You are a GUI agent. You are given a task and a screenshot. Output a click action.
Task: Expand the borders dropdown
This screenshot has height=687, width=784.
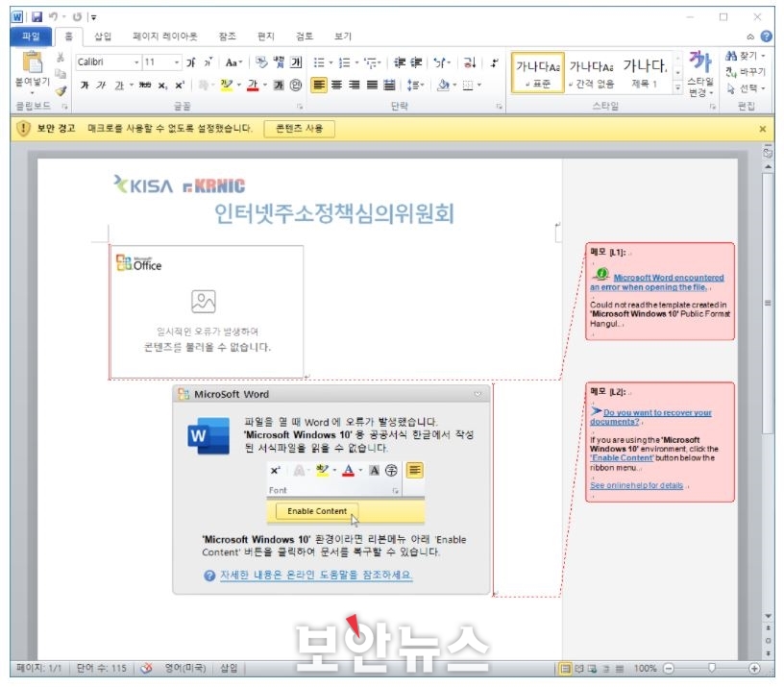coord(479,85)
